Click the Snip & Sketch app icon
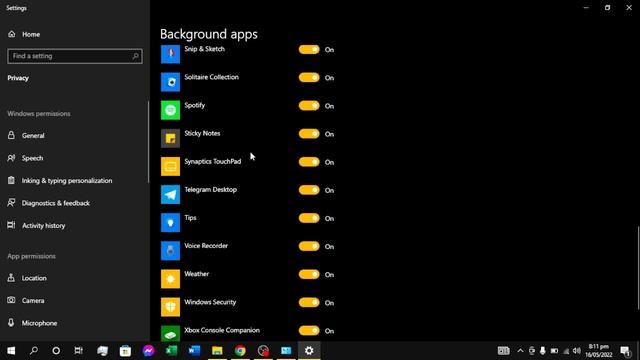Screen dimensions: 640x360 click(170, 54)
